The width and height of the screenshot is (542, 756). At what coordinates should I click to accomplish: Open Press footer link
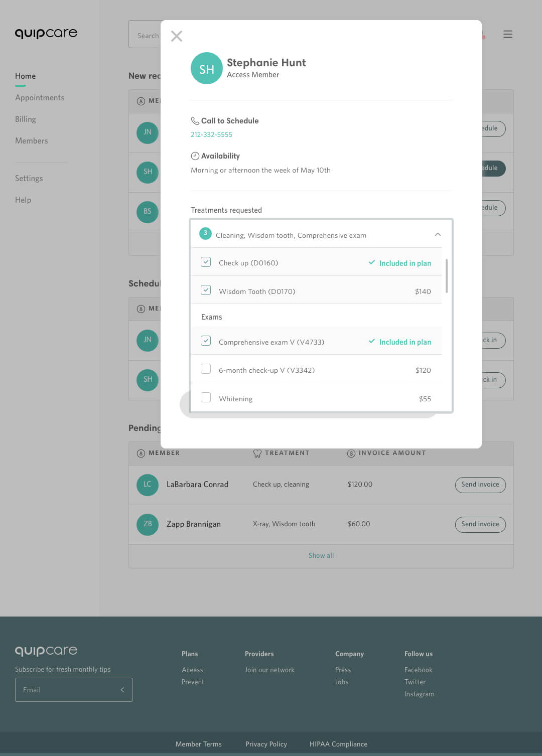343,670
